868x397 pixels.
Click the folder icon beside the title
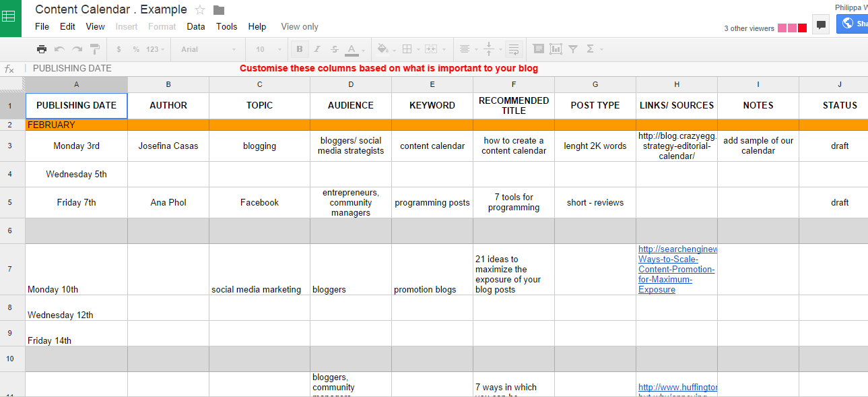pyautogui.click(x=219, y=9)
